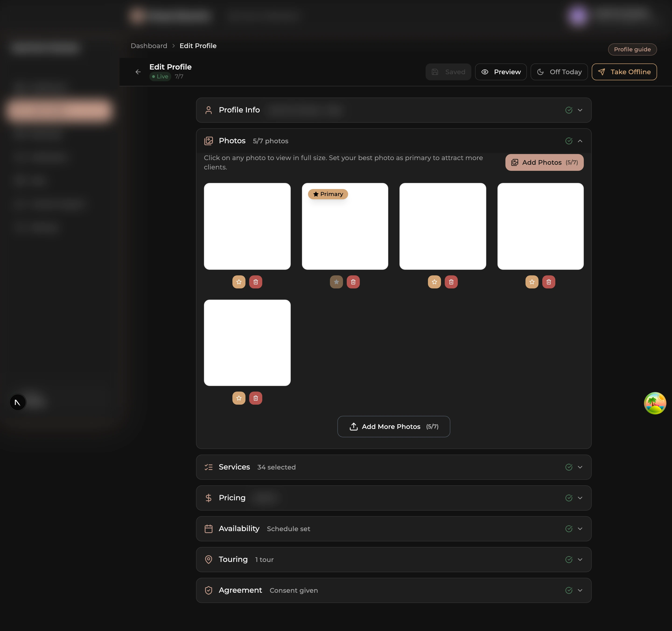Open the Profile guide pill button
Image resolution: width=672 pixels, height=631 pixels.
point(632,49)
